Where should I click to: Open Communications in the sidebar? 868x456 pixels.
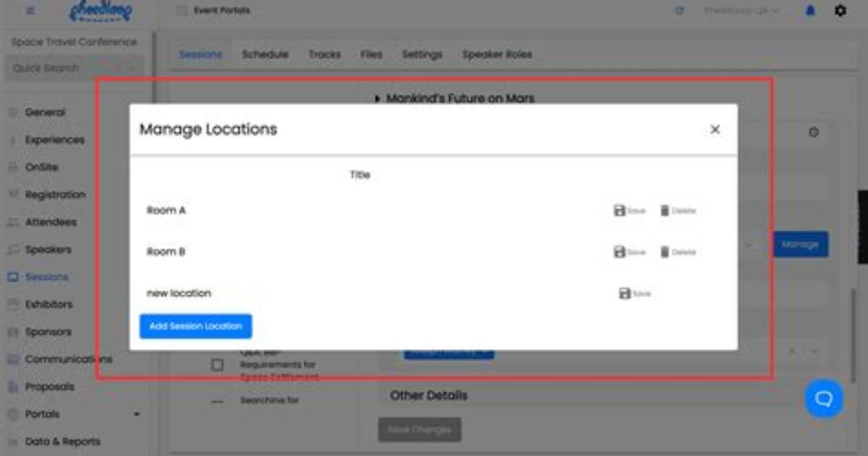tap(69, 359)
